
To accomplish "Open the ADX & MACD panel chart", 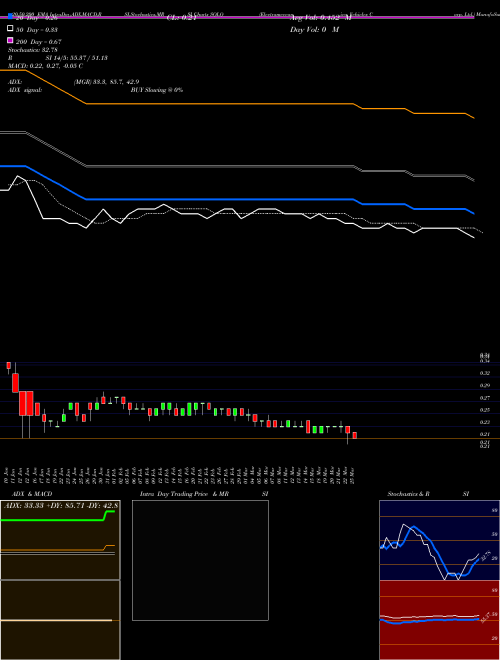I will [60, 580].
